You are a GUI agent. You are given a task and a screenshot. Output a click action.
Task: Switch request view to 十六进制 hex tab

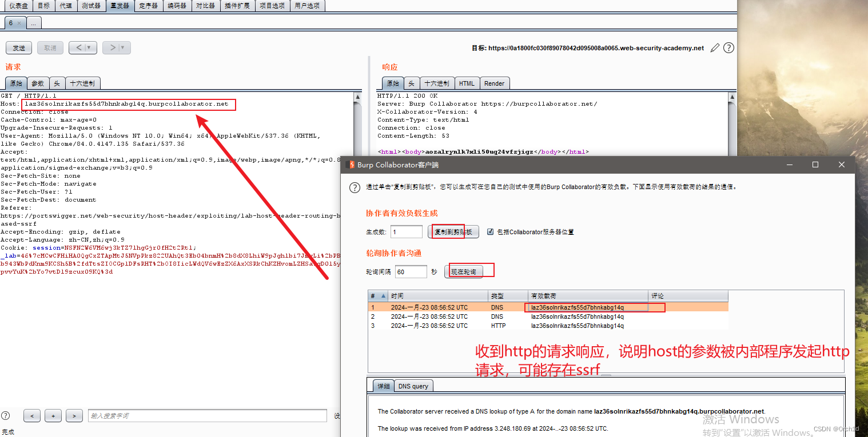point(83,83)
